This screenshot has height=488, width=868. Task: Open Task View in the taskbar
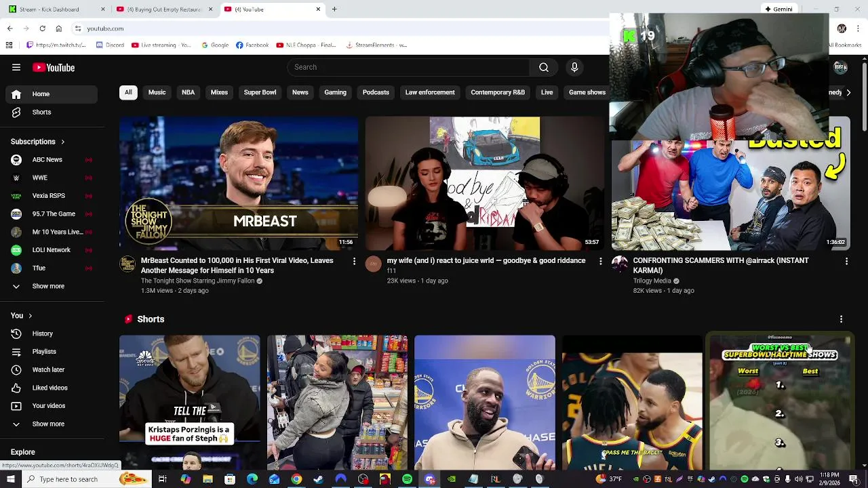coord(163,479)
